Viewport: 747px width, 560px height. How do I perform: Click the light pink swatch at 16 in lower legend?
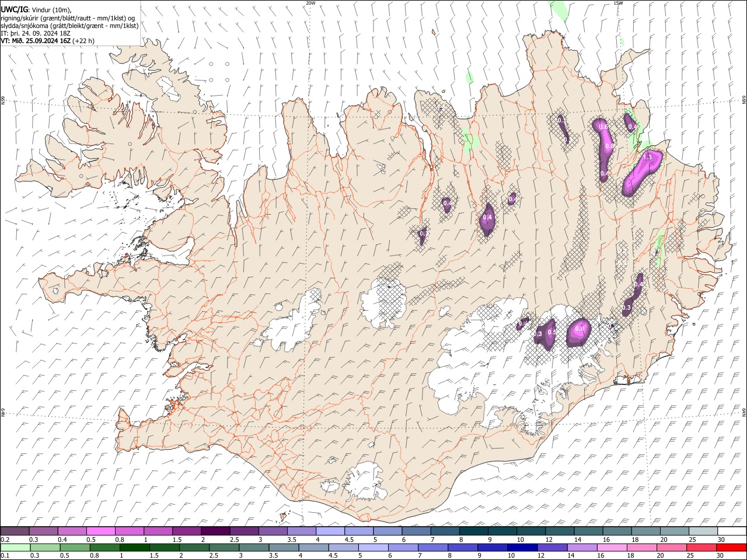tap(612, 547)
